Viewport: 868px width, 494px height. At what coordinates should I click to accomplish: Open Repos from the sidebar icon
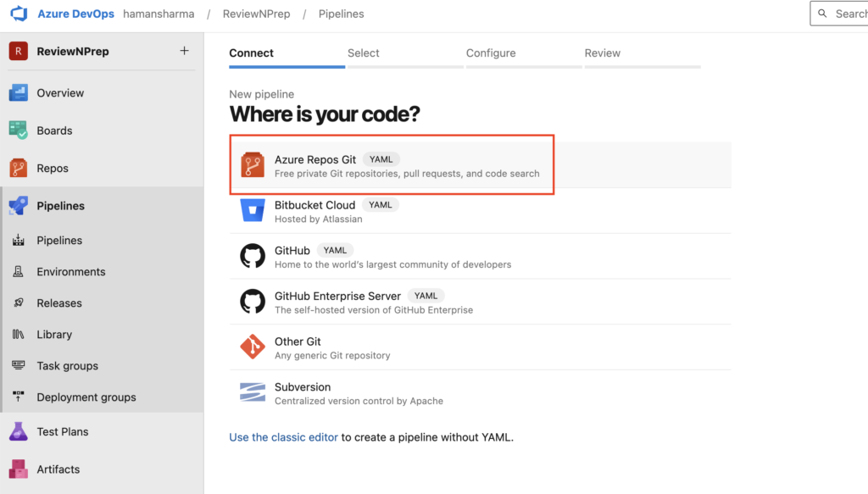click(19, 168)
